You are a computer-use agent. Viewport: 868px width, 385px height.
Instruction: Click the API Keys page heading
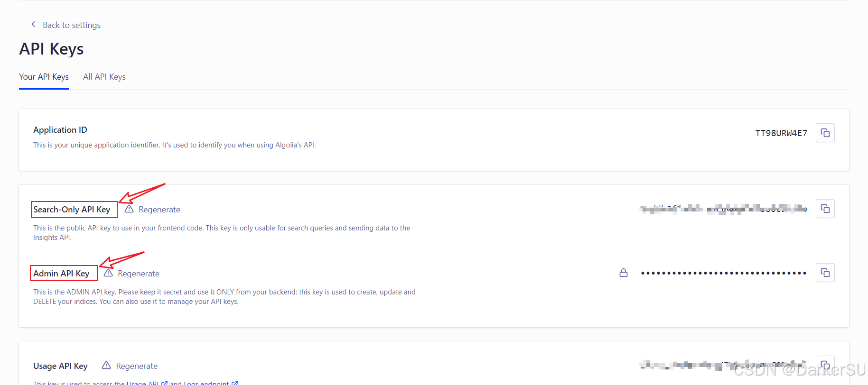51,49
